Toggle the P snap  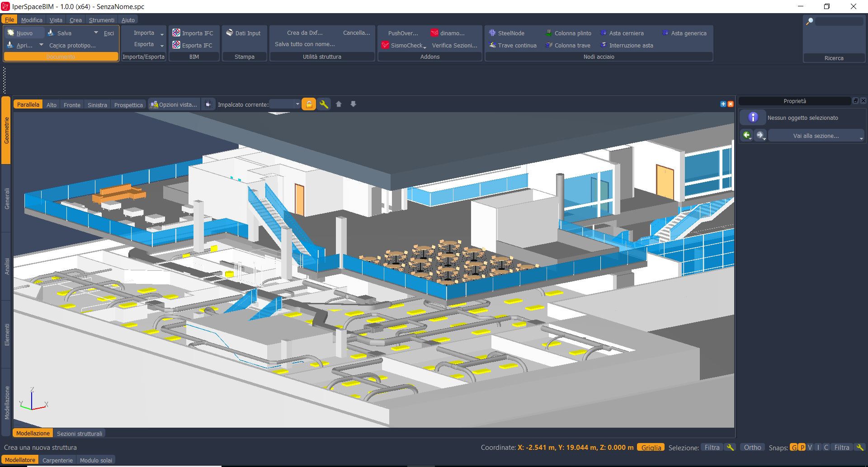(x=802, y=447)
